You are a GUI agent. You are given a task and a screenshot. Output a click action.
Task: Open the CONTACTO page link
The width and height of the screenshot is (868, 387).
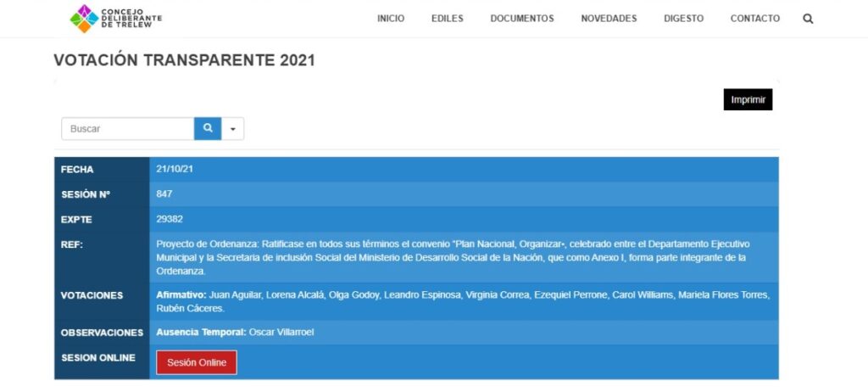pyautogui.click(x=755, y=19)
